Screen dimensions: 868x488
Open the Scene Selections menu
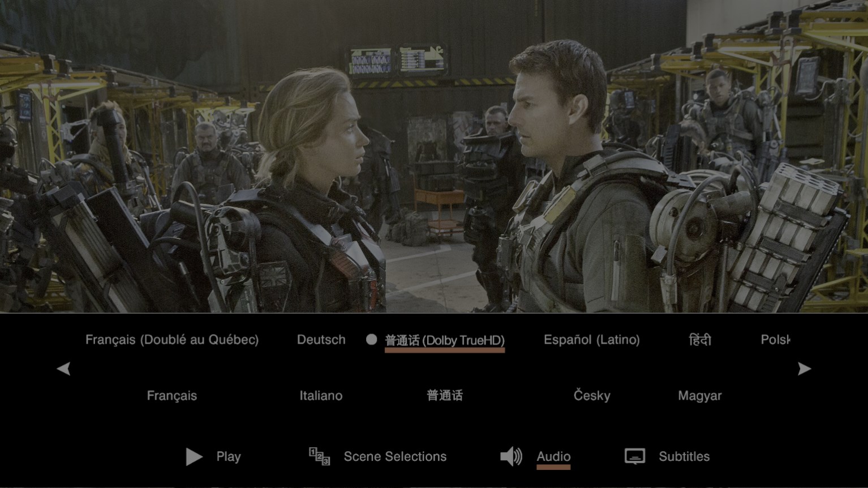click(x=395, y=456)
